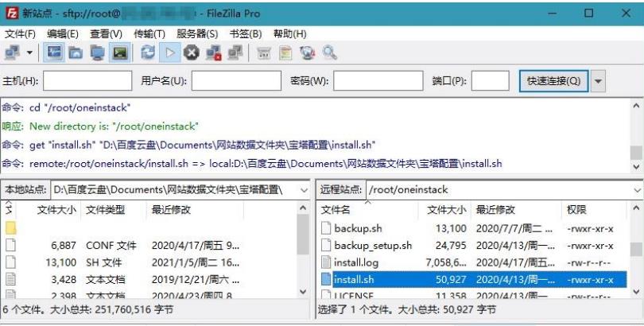Open the directory listing filters dialog
644x326 pixels.
point(264,53)
